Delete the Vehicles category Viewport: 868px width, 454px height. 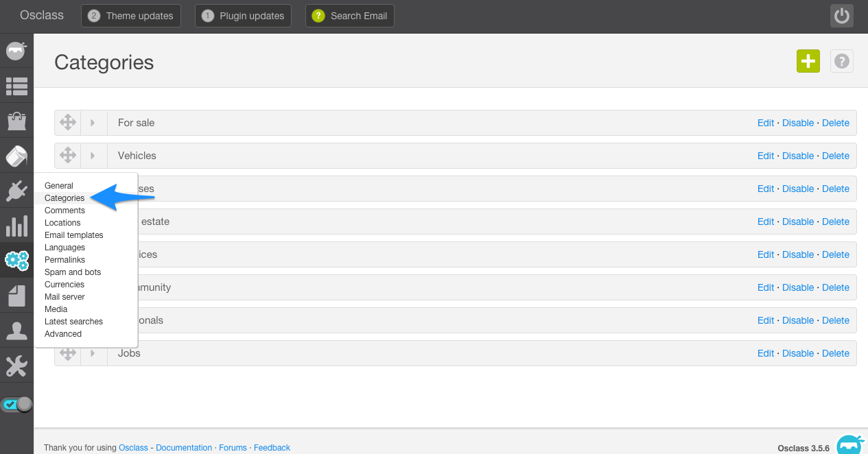tap(836, 156)
